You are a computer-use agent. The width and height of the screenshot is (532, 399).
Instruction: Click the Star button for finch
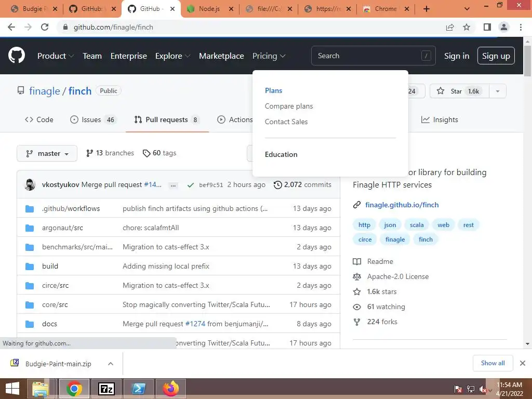coord(459,91)
